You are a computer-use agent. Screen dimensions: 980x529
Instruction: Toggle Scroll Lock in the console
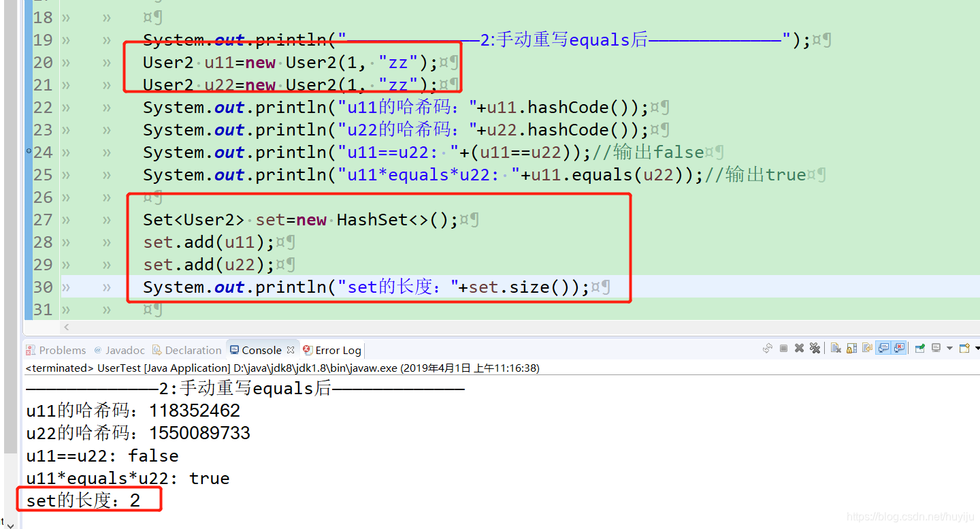click(x=851, y=348)
